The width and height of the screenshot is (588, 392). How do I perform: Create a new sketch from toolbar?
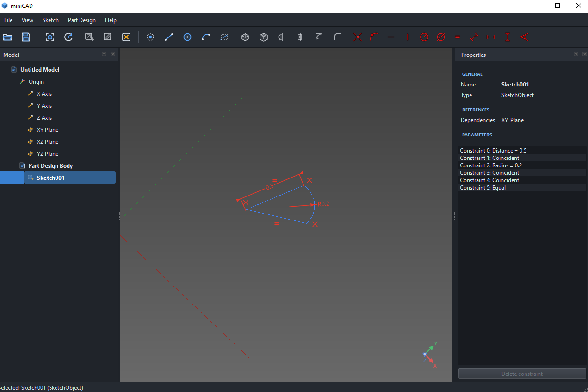pyautogui.click(x=89, y=37)
